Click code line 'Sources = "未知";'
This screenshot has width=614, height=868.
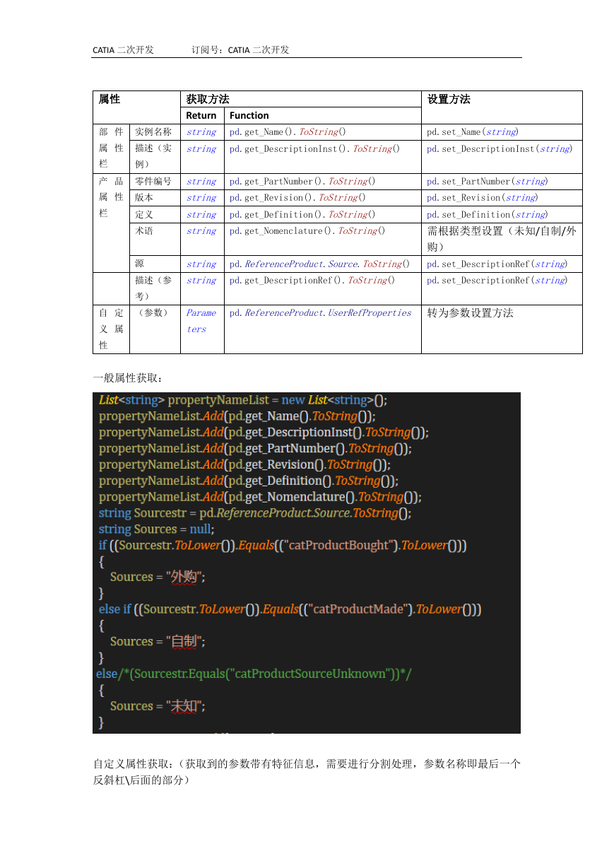click(x=158, y=706)
